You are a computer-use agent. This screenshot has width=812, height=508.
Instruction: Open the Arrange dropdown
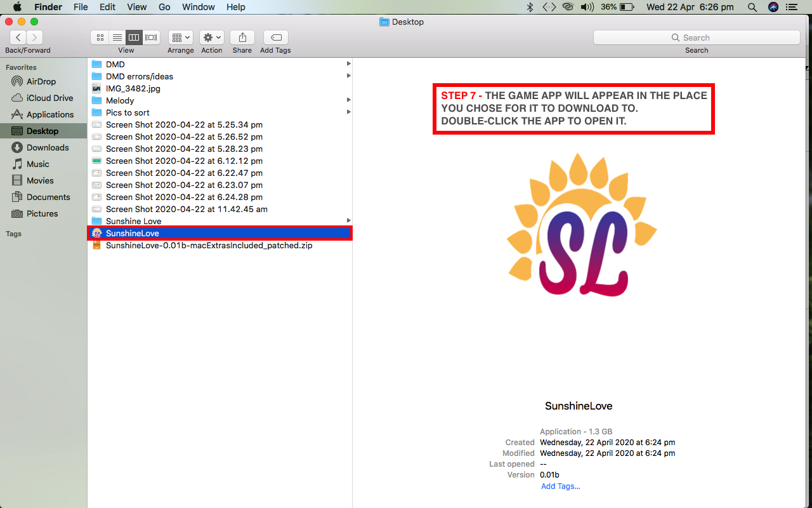[x=181, y=37]
